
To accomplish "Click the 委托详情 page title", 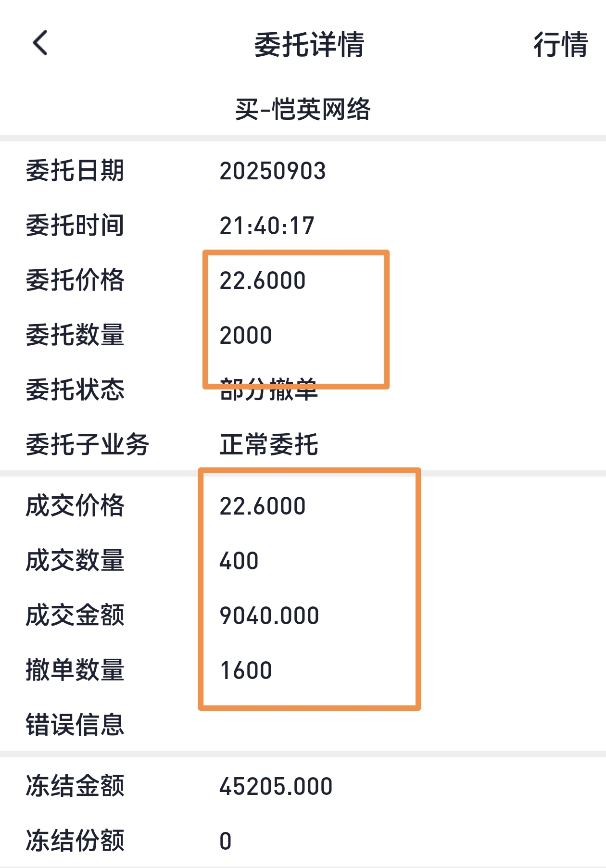I will [x=309, y=44].
